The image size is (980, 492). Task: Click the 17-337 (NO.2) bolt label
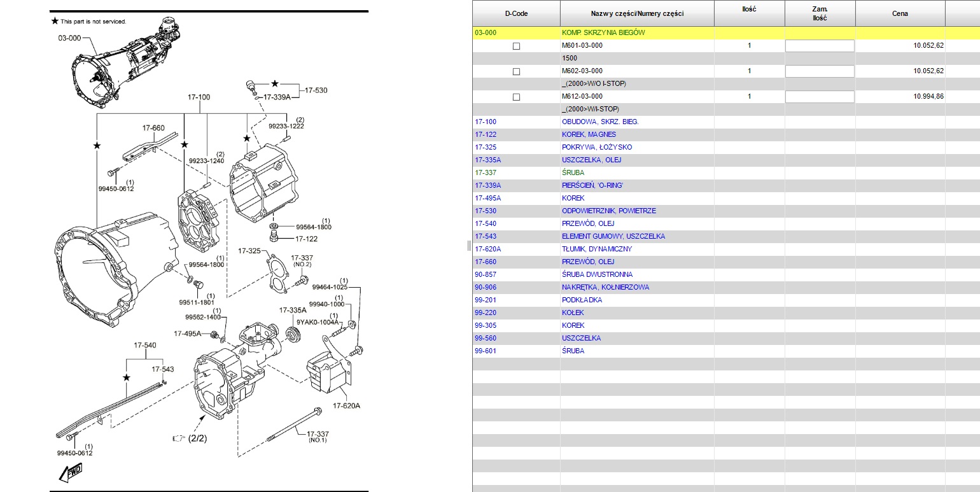(302, 260)
